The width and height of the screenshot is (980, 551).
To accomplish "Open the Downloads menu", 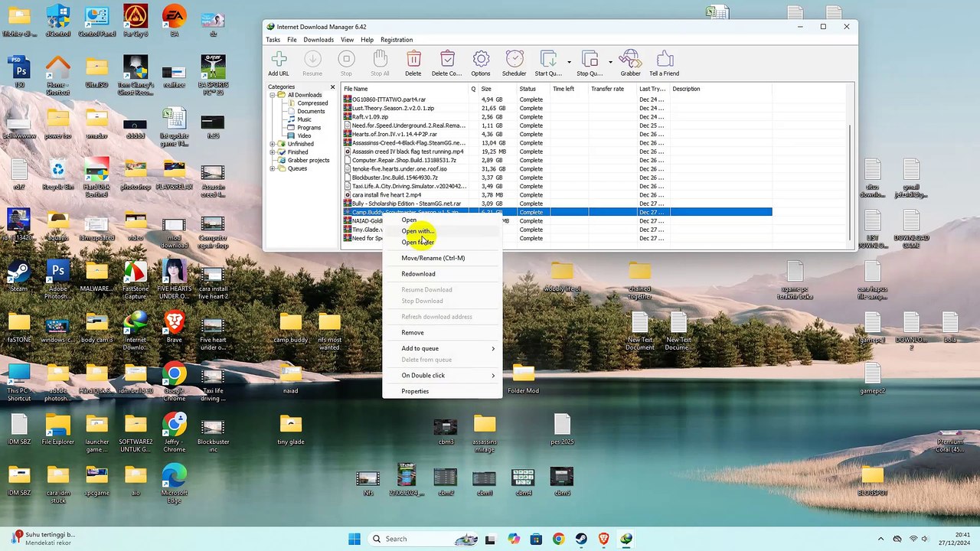I will click(318, 40).
